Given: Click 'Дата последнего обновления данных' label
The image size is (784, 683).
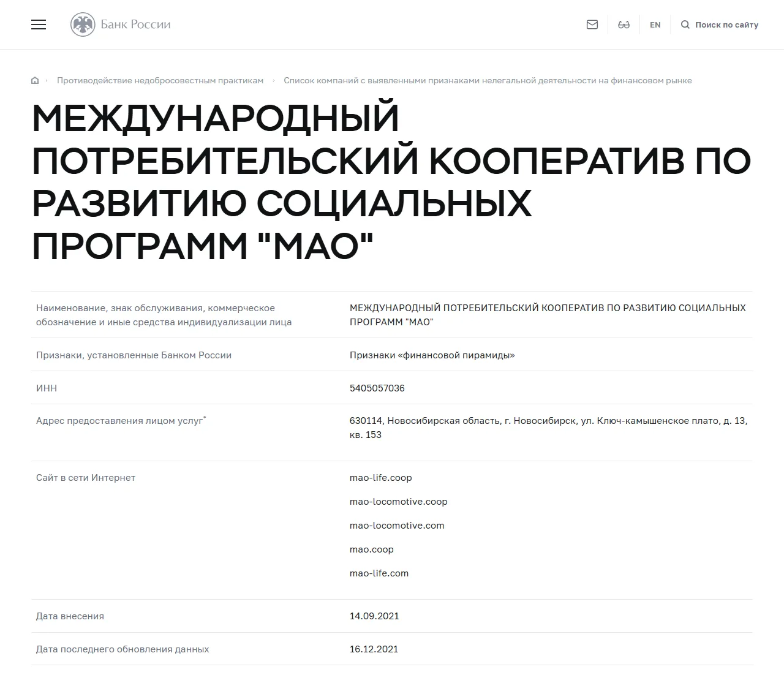Looking at the screenshot, I should coord(123,649).
